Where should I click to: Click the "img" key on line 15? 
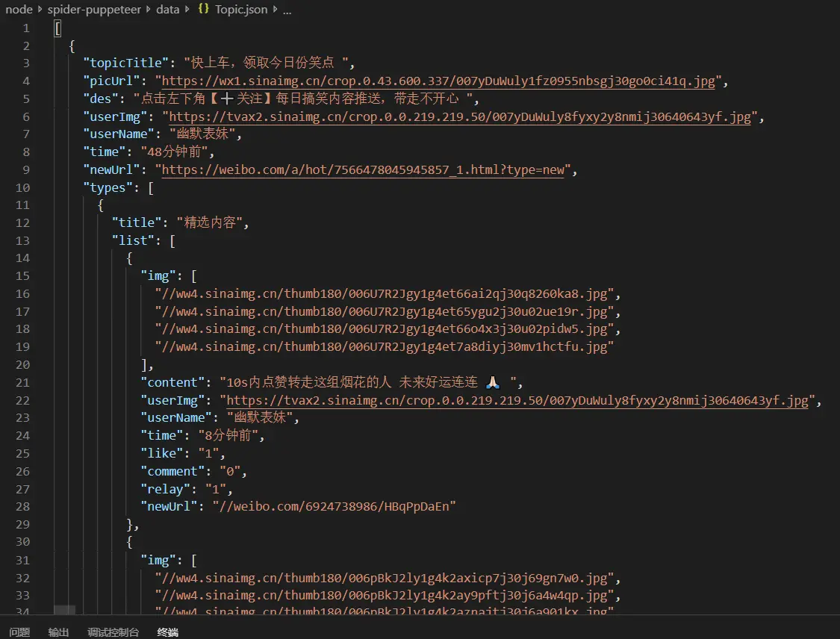point(158,276)
